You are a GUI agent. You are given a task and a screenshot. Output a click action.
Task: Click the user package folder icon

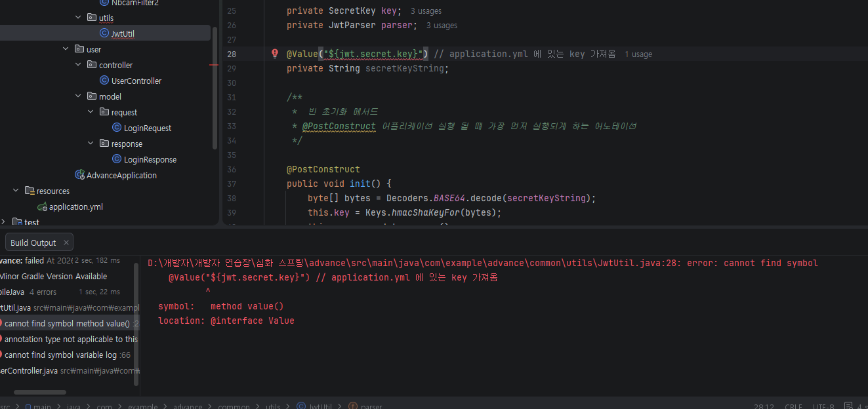click(x=79, y=49)
